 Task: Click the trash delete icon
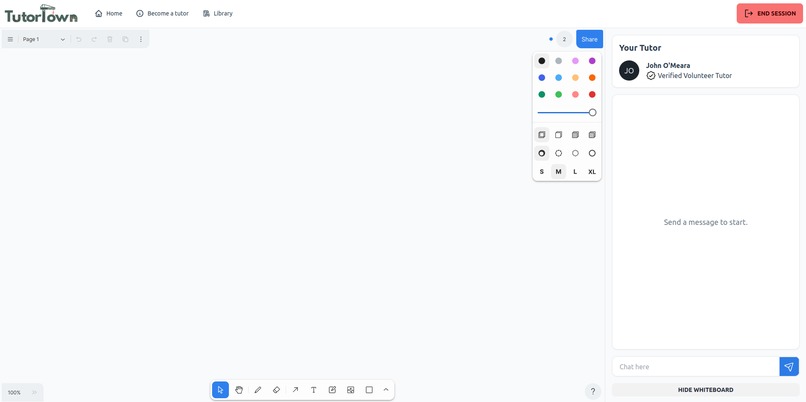(x=109, y=39)
